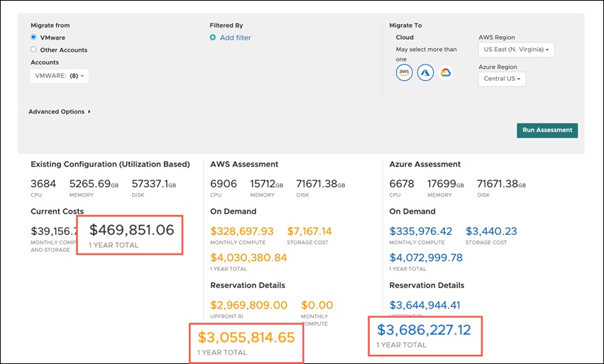
Task: Click the Azure Reservation Details heading
Action: click(427, 285)
